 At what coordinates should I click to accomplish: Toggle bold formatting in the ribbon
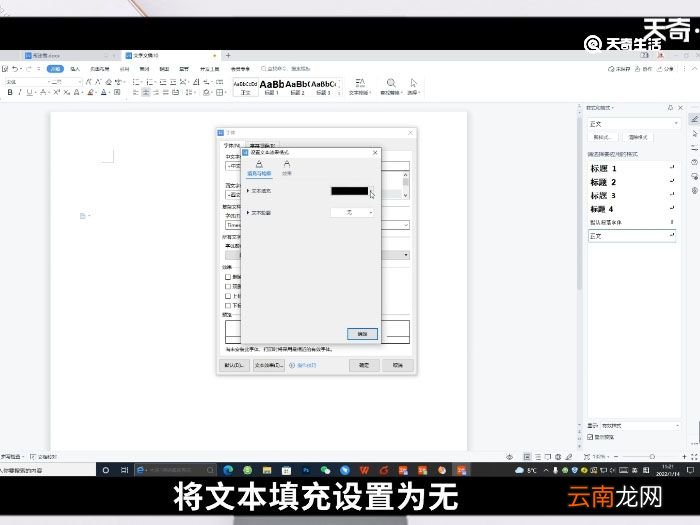pos(10,92)
